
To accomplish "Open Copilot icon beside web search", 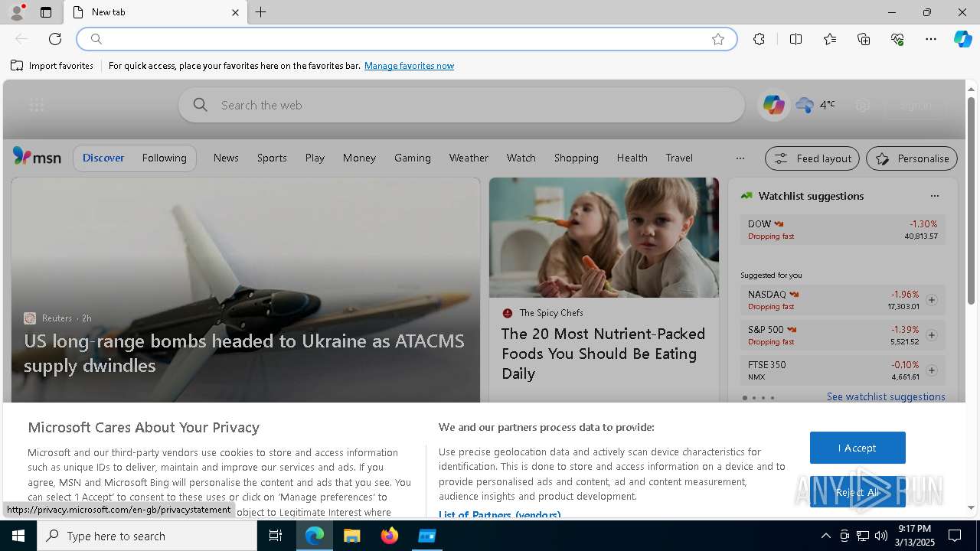I will tap(773, 105).
